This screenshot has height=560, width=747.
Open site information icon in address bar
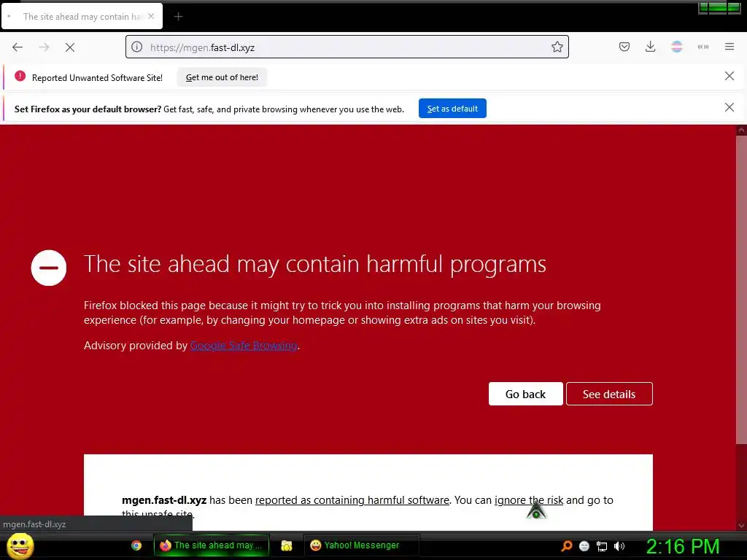136,47
